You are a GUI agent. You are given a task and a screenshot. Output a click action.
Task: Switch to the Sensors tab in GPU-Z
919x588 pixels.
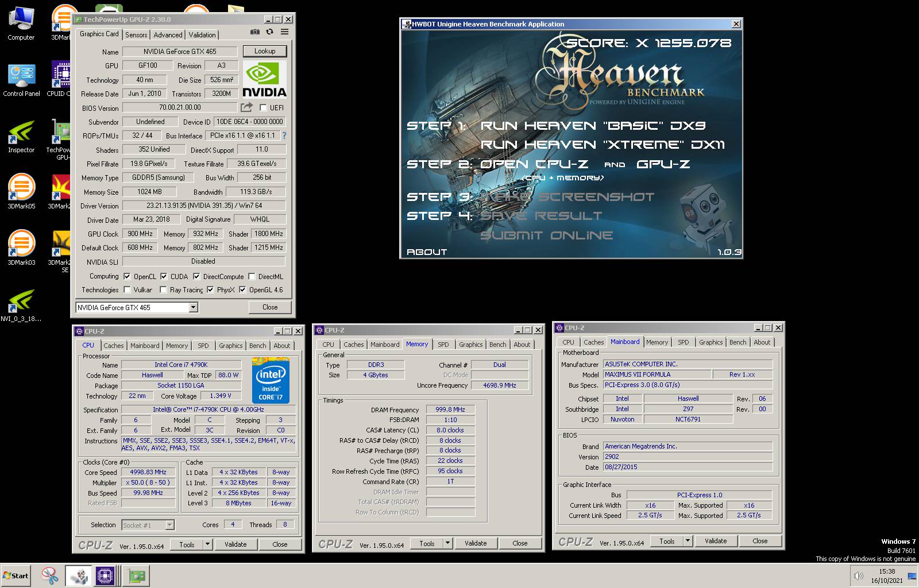coord(136,35)
